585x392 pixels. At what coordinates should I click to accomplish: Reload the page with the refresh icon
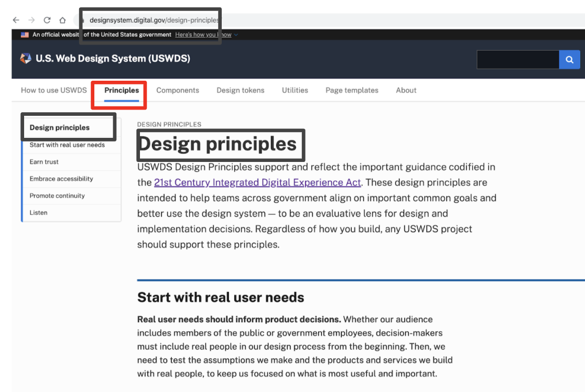tap(47, 20)
